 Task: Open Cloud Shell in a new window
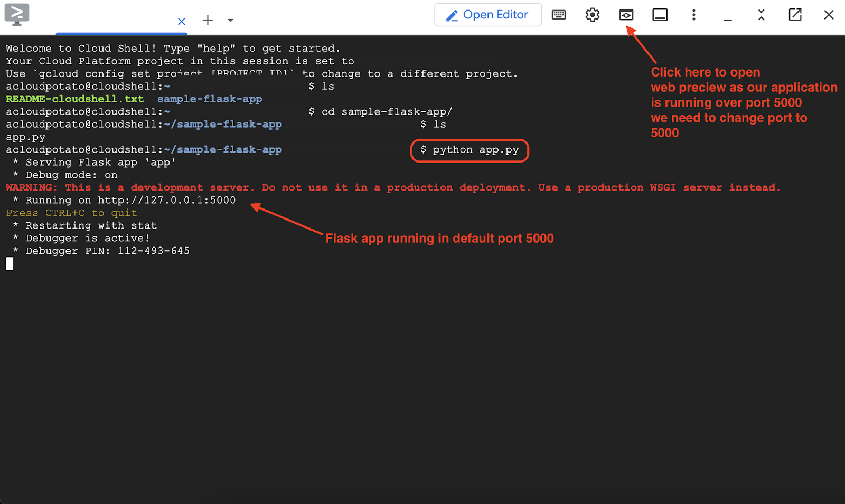pos(795,15)
